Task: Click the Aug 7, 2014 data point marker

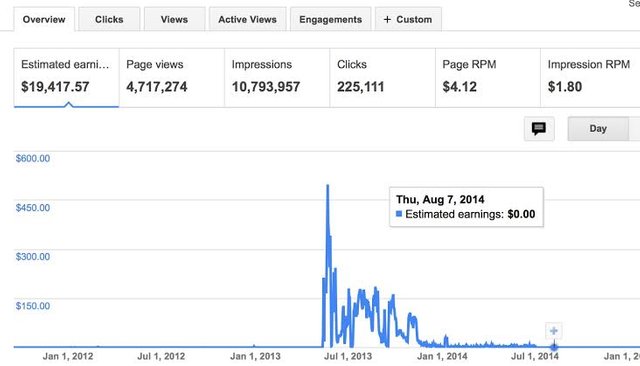Action: click(554, 347)
